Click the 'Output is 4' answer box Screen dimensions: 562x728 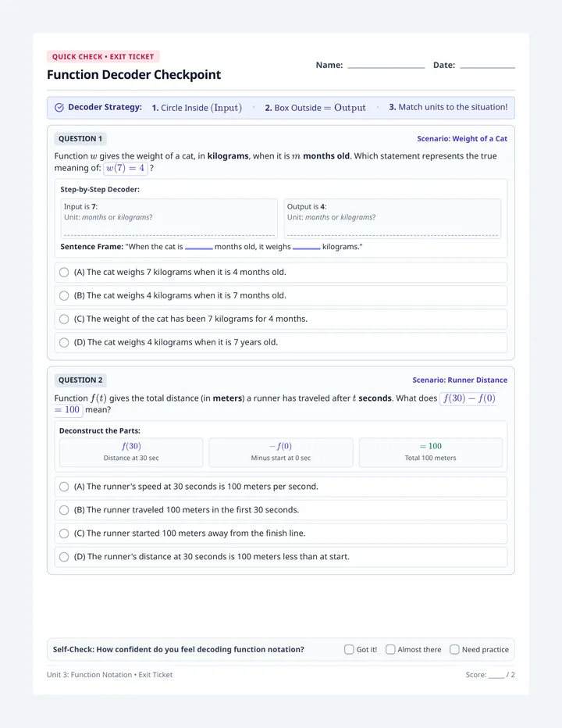coord(392,219)
